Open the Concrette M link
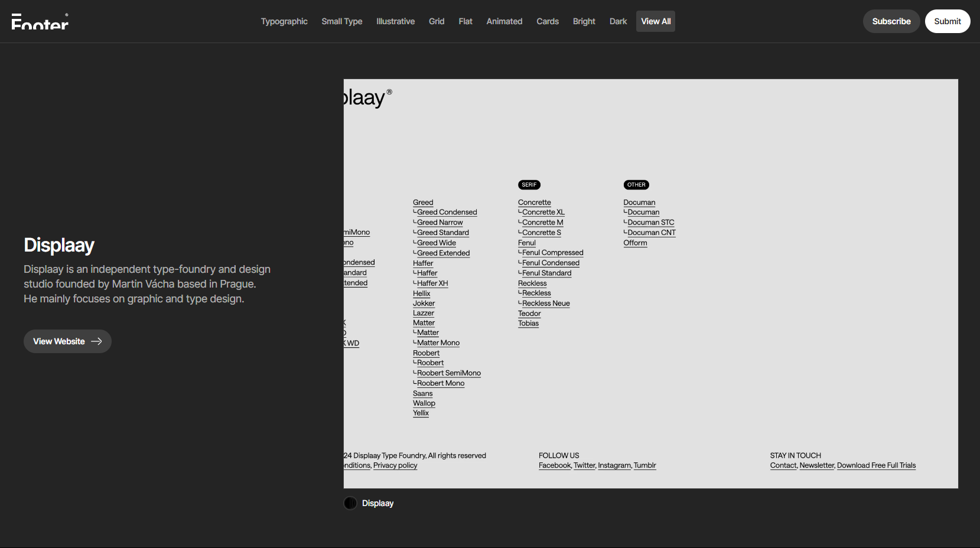 coord(543,223)
